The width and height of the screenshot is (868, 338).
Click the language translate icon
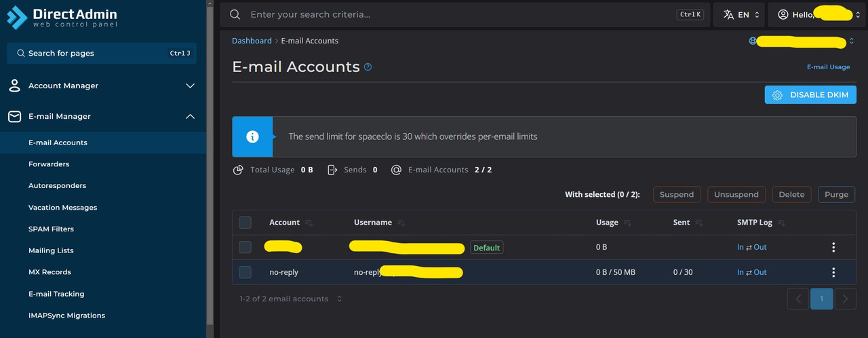tap(728, 14)
